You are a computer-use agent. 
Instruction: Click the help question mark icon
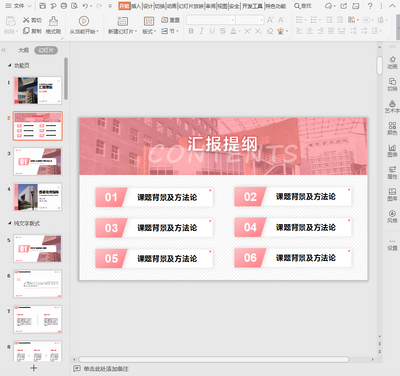click(x=370, y=6)
